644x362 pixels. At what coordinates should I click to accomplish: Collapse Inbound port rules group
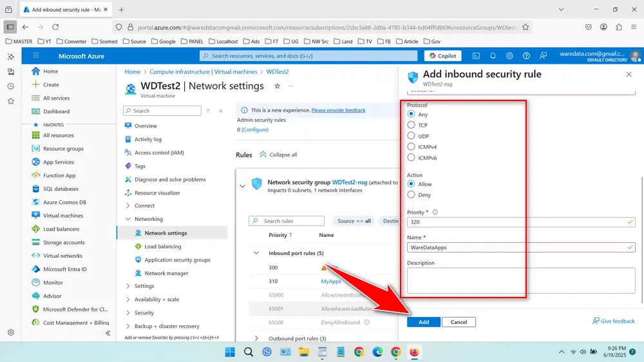pyautogui.click(x=256, y=253)
